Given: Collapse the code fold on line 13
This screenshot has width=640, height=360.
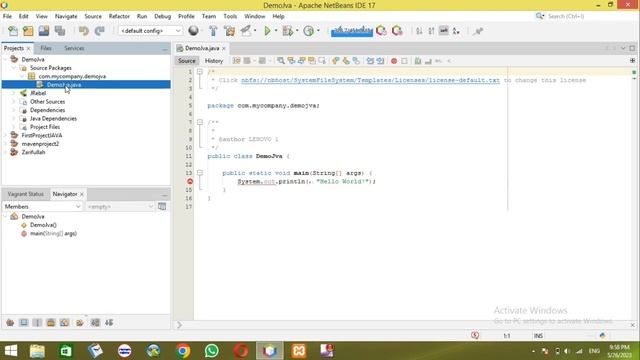Looking at the screenshot, I should coord(200,173).
